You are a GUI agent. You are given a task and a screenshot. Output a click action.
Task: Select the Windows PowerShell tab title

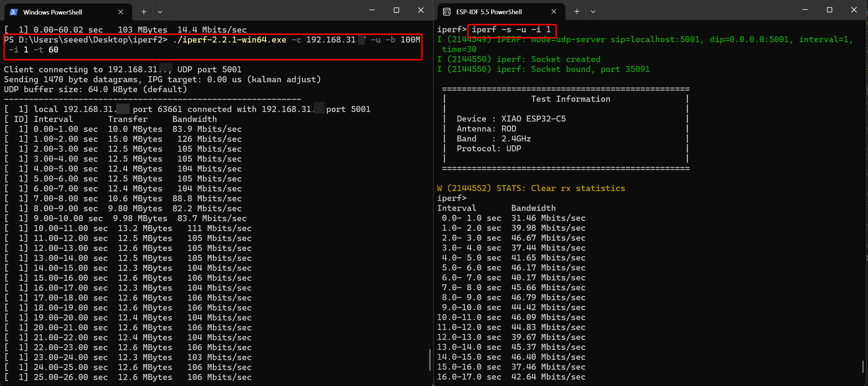(52, 12)
